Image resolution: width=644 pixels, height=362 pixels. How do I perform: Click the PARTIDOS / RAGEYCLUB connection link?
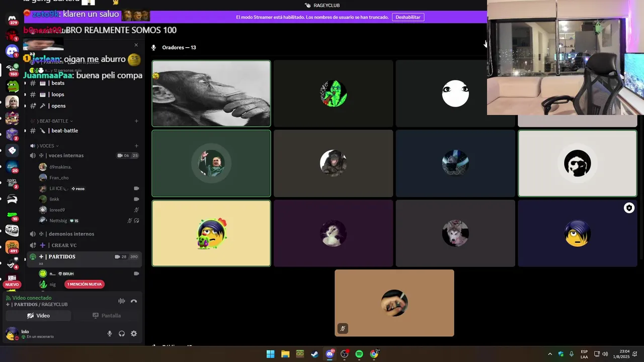tap(37, 305)
